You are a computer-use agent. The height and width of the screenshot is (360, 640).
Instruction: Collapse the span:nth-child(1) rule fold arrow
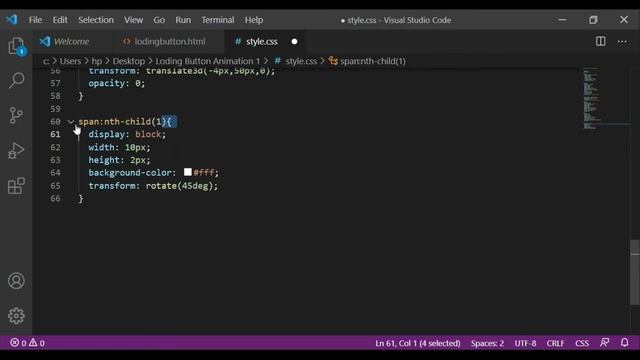tap(71, 122)
